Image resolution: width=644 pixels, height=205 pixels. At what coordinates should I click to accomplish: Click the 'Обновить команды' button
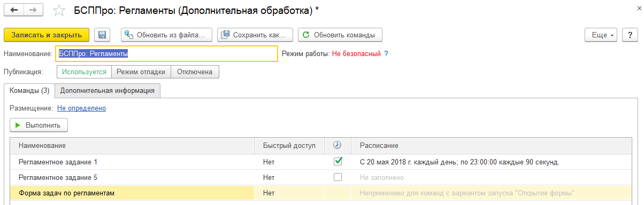click(x=340, y=35)
